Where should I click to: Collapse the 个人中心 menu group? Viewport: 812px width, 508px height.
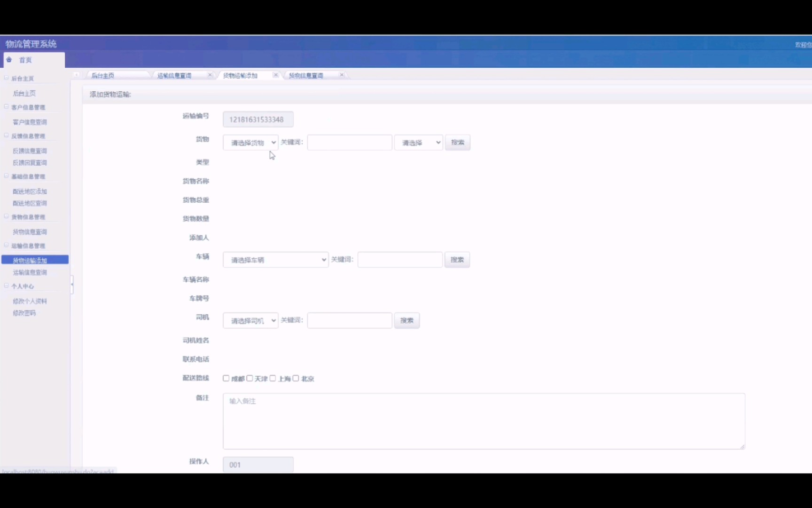tap(6, 286)
